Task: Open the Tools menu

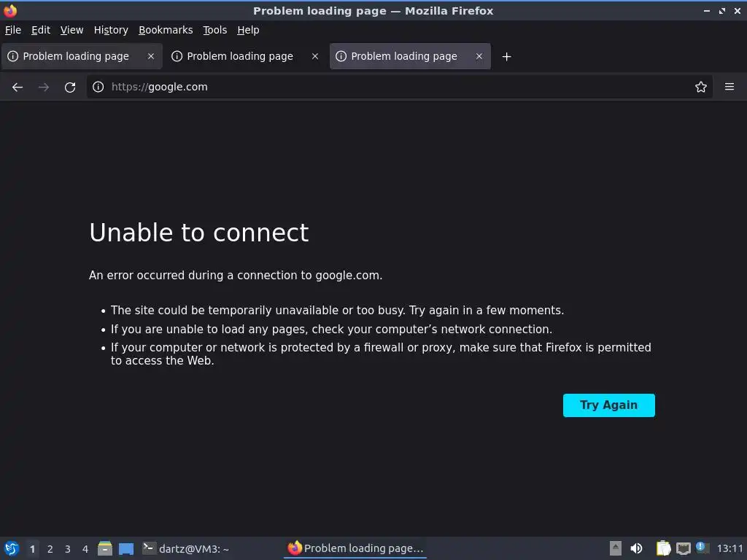Action: 215,30
